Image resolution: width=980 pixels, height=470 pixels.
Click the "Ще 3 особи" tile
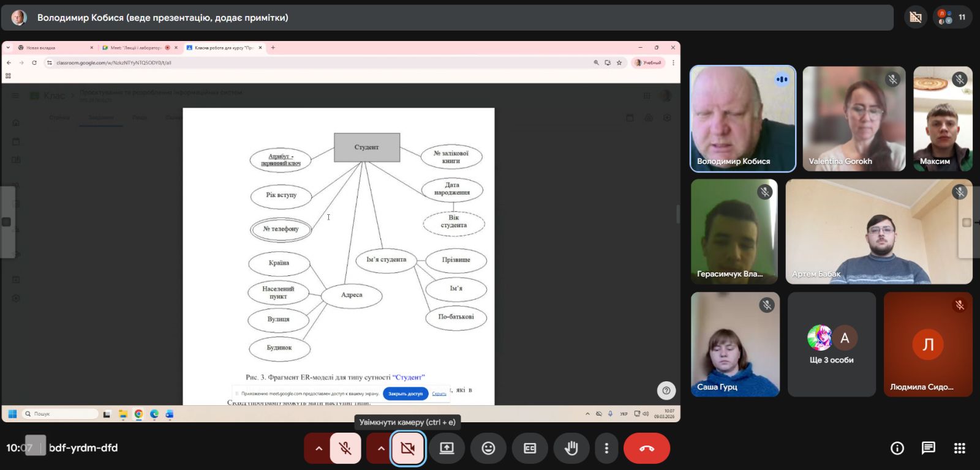[x=831, y=345]
